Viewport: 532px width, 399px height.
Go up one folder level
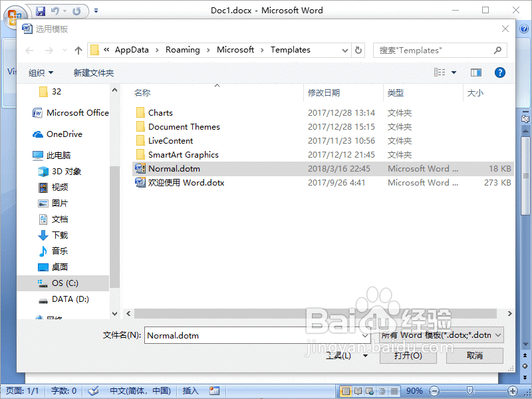(78, 51)
